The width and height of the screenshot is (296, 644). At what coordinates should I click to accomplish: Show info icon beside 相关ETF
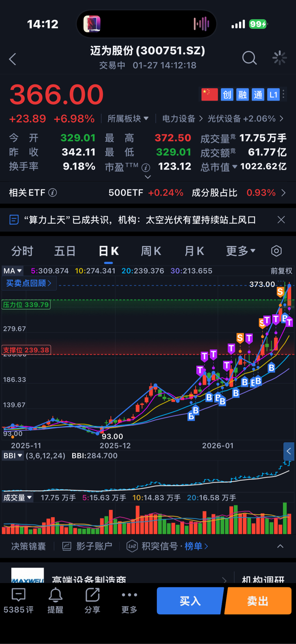[x=53, y=192]
